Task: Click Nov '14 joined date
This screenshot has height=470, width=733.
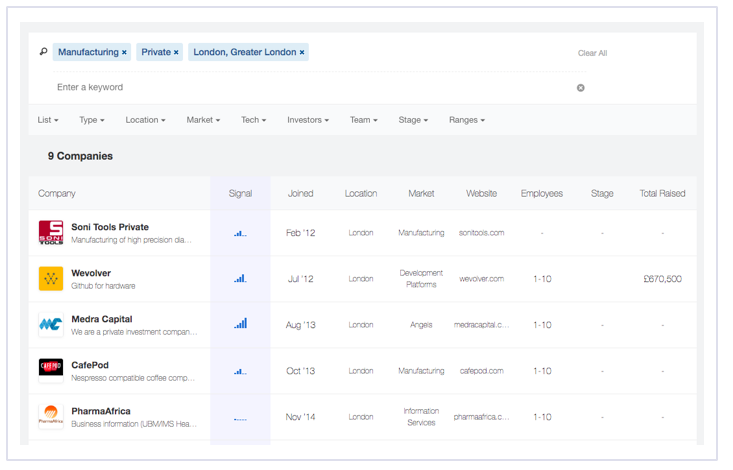Action: tap(301, 417)
